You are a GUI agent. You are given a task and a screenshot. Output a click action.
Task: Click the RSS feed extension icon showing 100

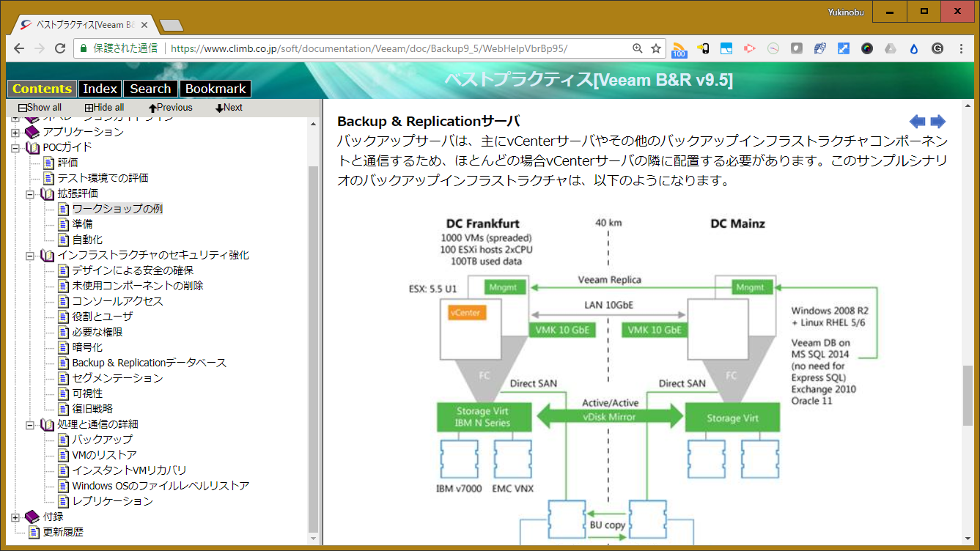[x=679, y=49]
